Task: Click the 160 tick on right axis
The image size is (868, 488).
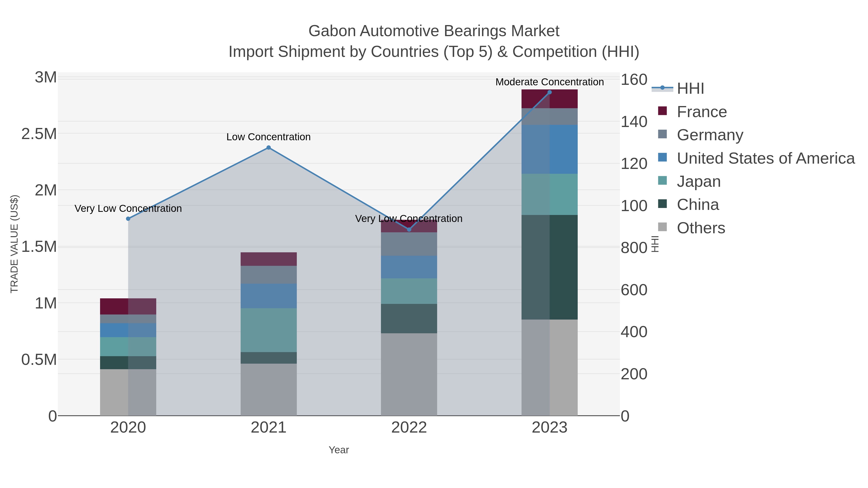Action: click(634, 80)
